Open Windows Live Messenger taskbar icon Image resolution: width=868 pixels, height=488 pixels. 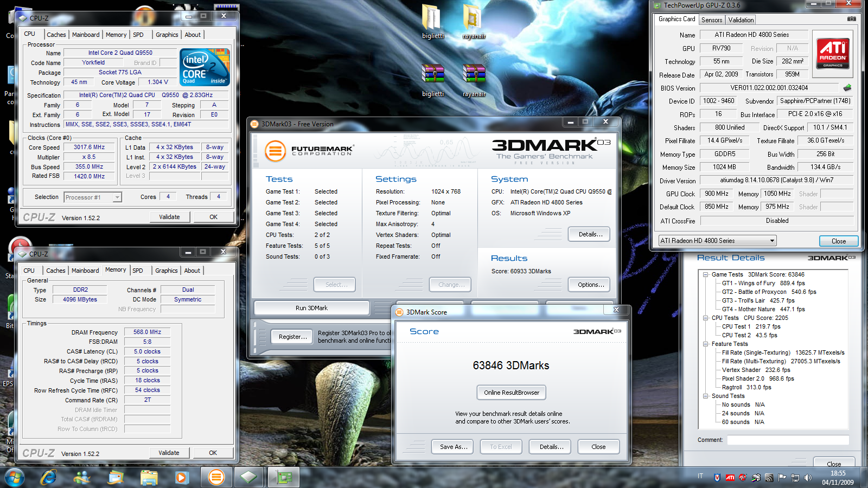82,477
